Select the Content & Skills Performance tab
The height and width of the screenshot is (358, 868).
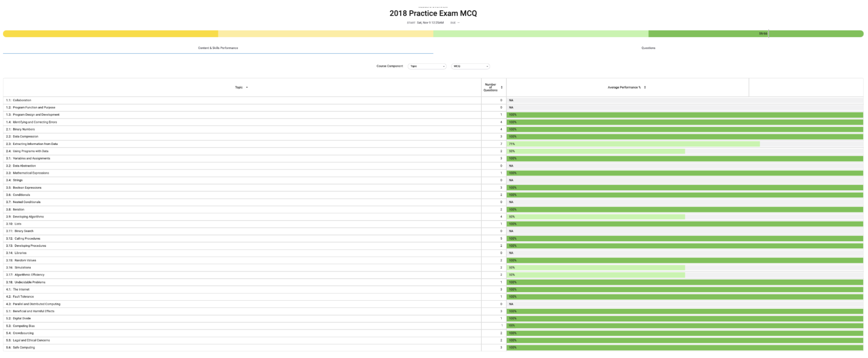218,48
